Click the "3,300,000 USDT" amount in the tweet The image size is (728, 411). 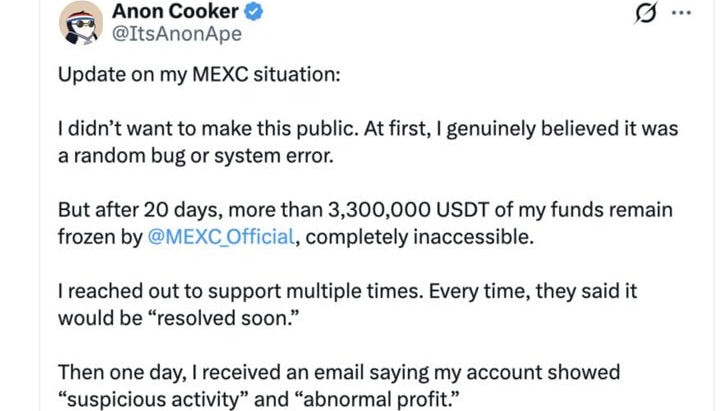[x=409, y=210]
